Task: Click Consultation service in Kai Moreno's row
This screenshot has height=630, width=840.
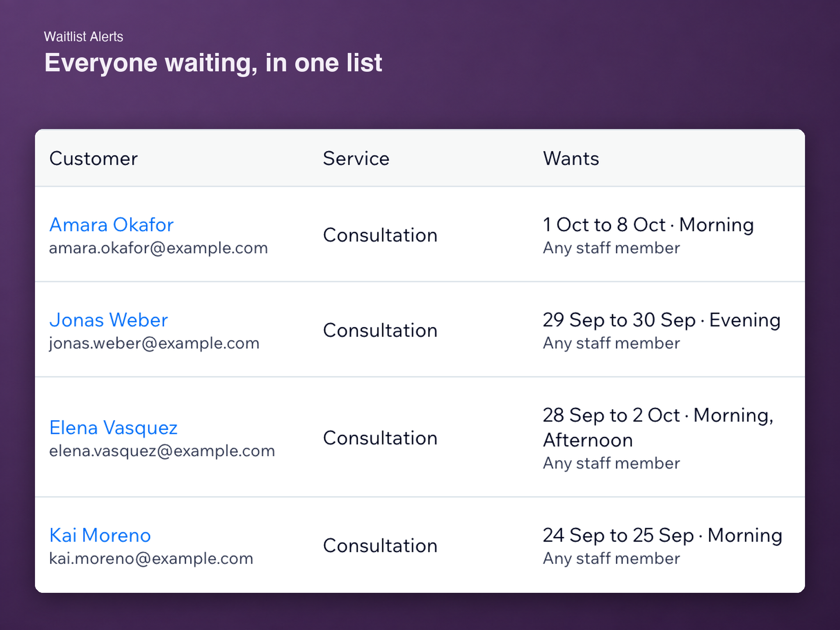Action: tap(380, 546)
